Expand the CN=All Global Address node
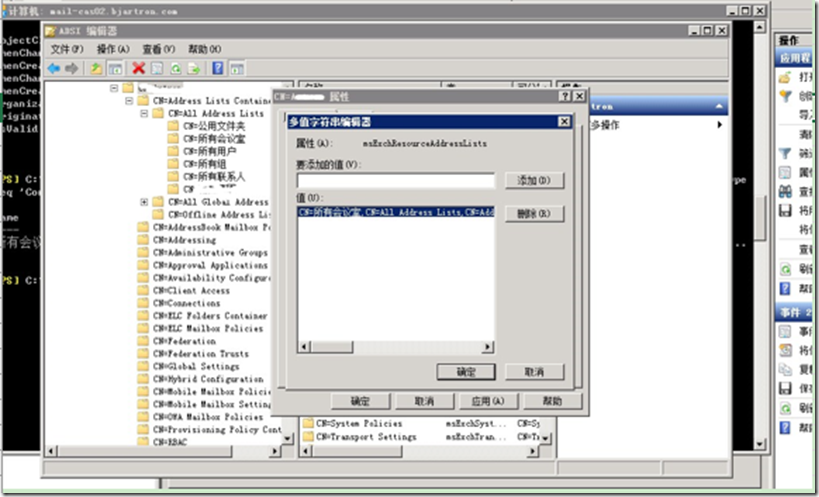 click(x=144, y=202)
